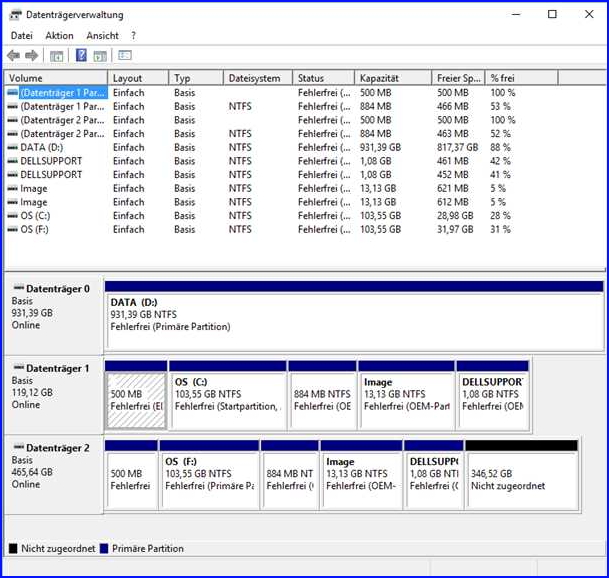Click the blue help question mark icon
This screenshot has width=609, height=578.
point(81,56)
